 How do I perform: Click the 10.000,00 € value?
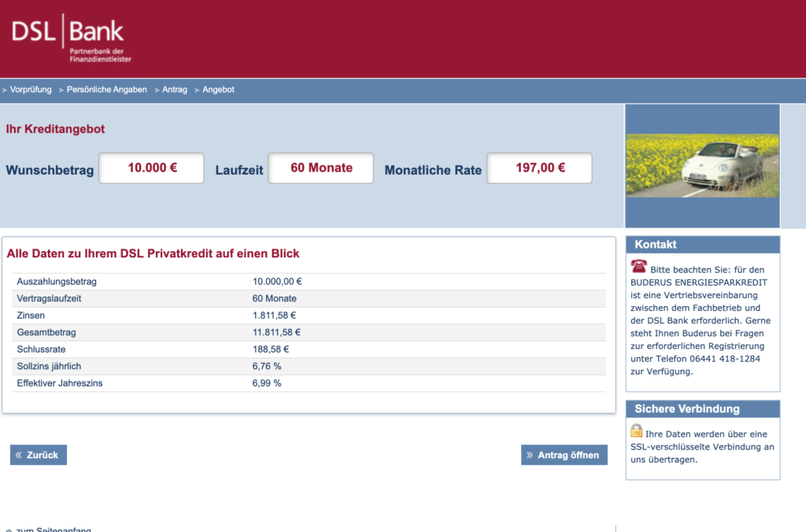pyautogui.click(x=277, y=282)
